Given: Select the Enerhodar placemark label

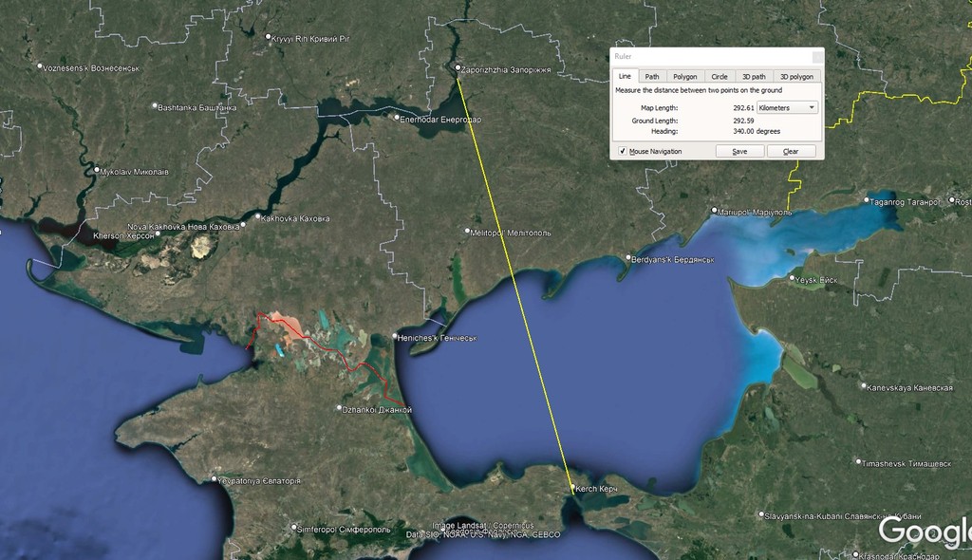Looking at the screenshot, I should point(440,120).
